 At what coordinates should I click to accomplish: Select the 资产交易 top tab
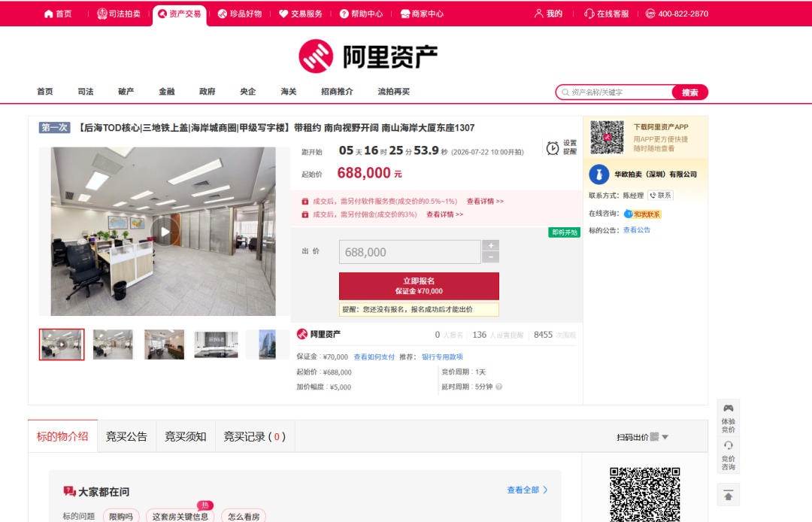tap(180, 14)
